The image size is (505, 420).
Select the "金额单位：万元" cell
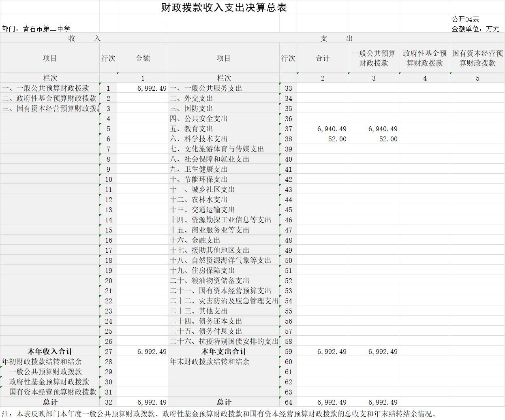pos(475,29)
